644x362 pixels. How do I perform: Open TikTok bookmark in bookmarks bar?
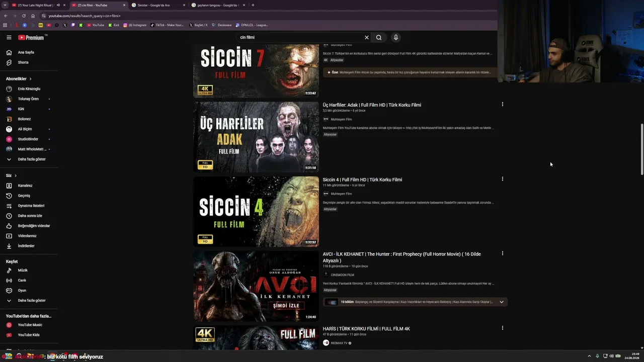(167, 25)
